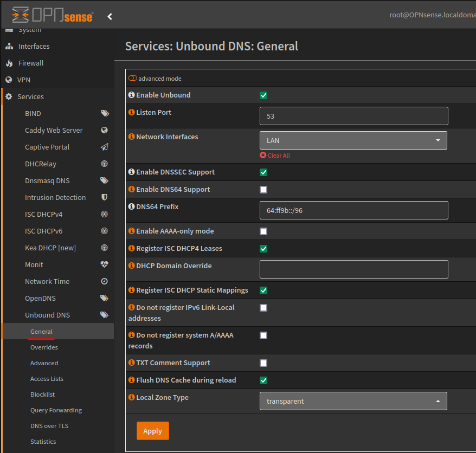Click the tags icon beside Dnsmasq DNS
The image size is (476, 453).
pyautogui.click(x=105, y=180)
